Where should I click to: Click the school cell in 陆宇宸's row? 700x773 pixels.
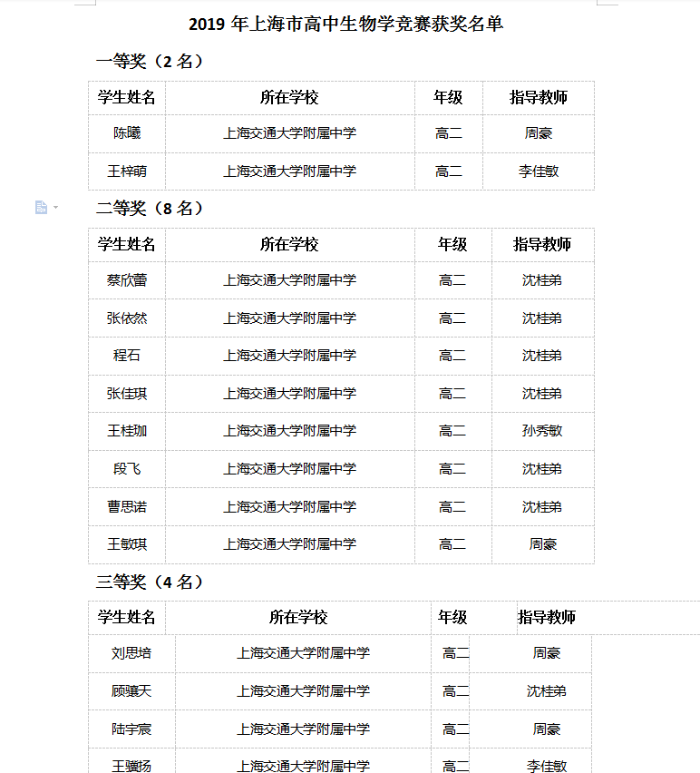(304, 729)
